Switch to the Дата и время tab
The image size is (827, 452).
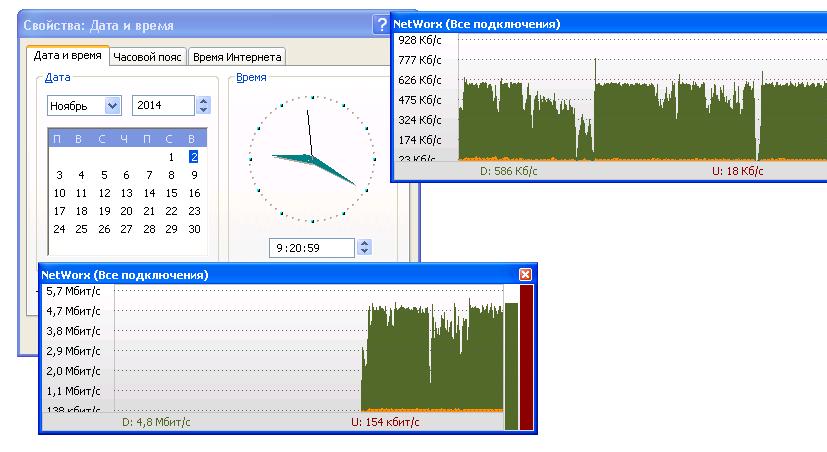coord(68,56)
